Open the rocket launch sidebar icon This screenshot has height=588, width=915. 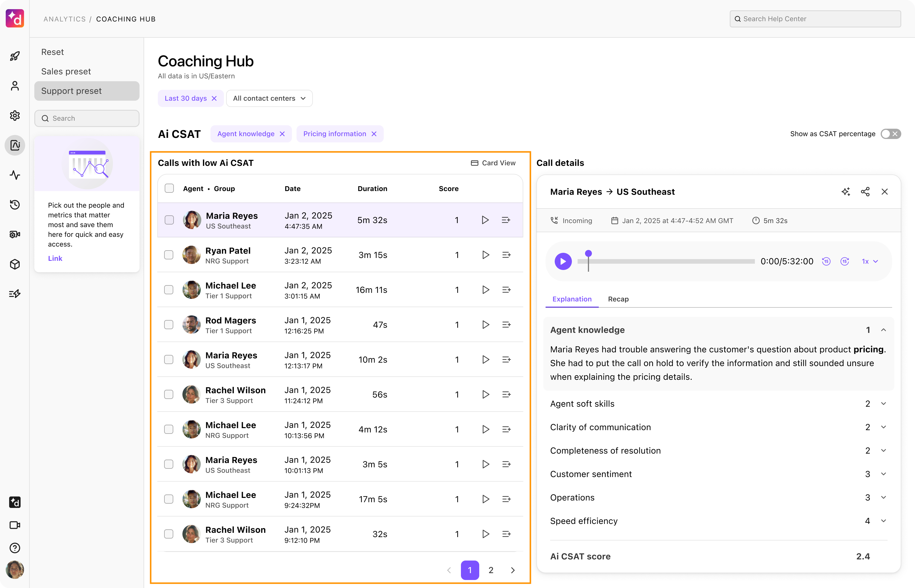15,56
